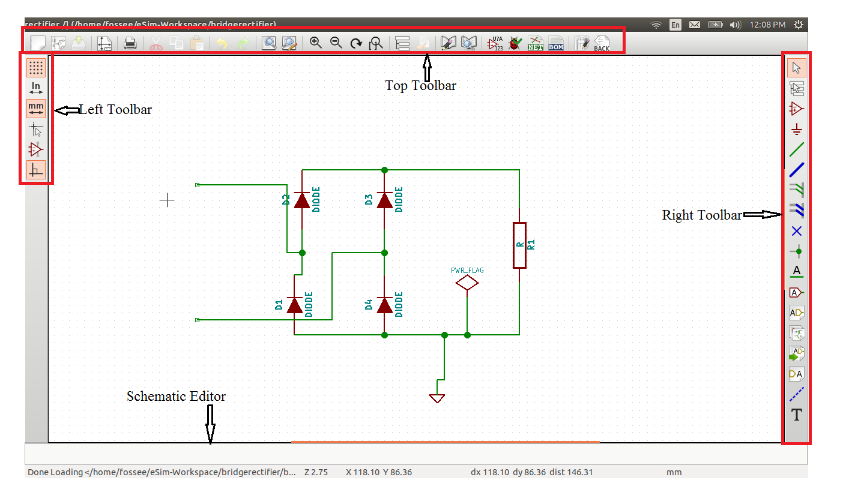843x504 pixels.
Task: Toggle grid visibility in the left toolbar
Action: tap(36, 67)
